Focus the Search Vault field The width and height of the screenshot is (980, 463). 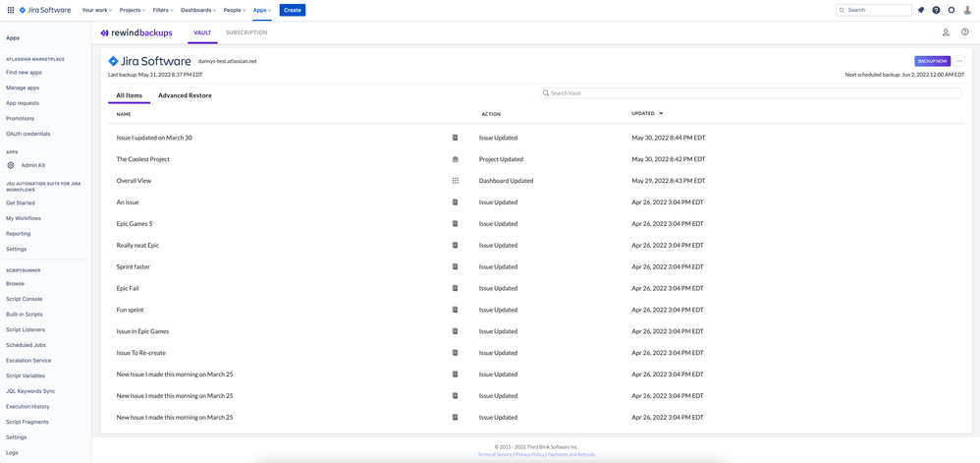(x=750, y=93)
